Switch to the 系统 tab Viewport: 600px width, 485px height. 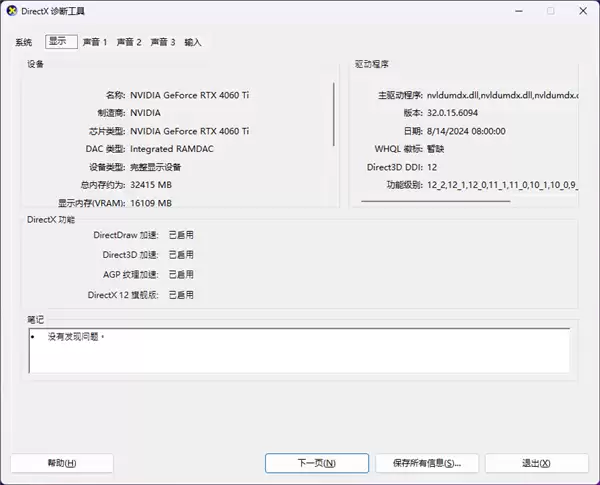click(x=24, y=43)
